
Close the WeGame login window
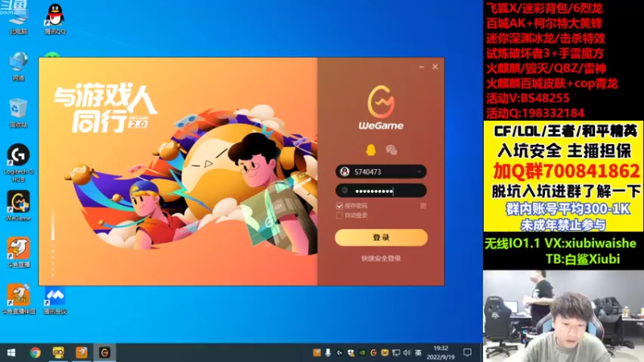pyautogui.click(x=435, y=67)
